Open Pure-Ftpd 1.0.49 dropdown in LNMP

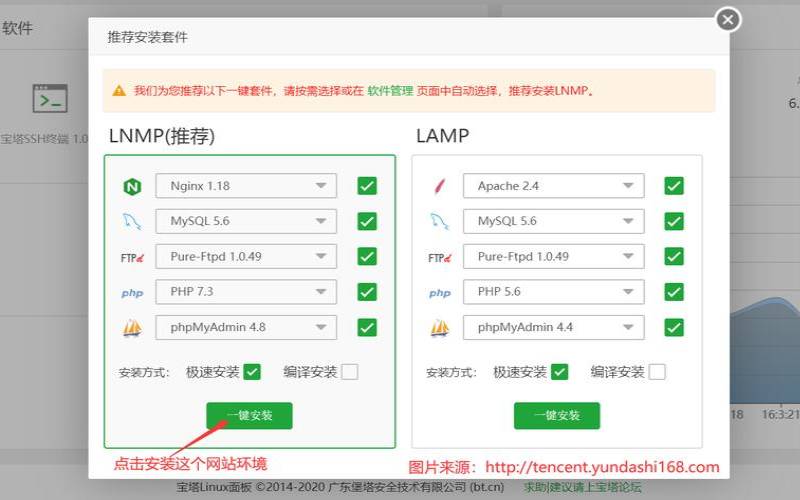246,256
